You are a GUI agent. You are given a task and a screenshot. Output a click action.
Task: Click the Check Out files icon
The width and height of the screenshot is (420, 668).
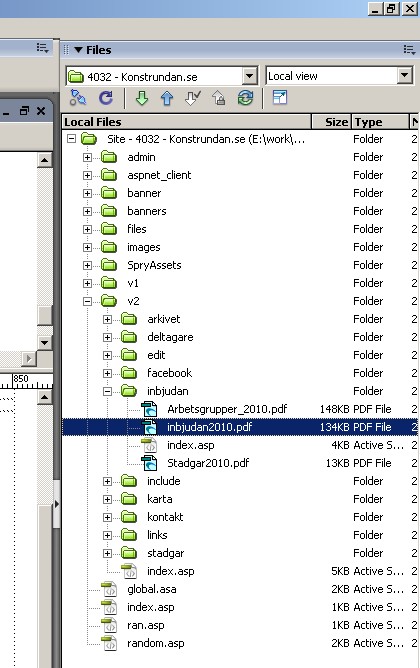pos(193,98)
